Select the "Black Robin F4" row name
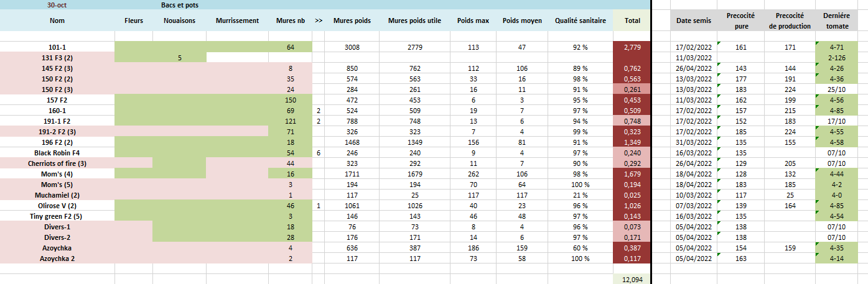868x284 pixels. [57, 152]
